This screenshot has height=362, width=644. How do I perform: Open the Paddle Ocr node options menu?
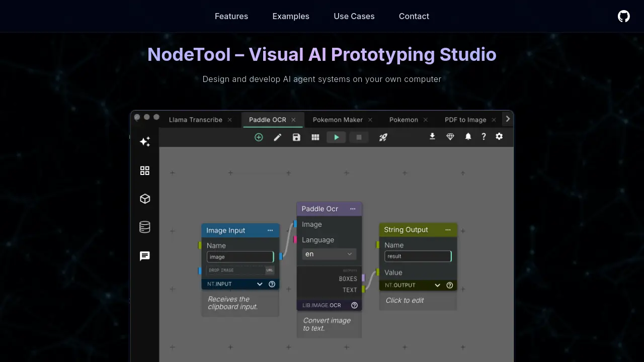pos(353,209)
